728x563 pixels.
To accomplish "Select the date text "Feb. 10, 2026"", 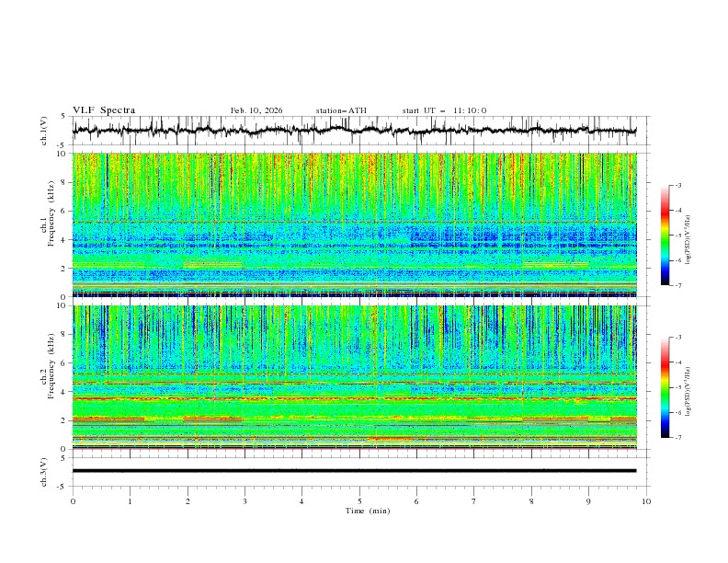I will 256,110.
